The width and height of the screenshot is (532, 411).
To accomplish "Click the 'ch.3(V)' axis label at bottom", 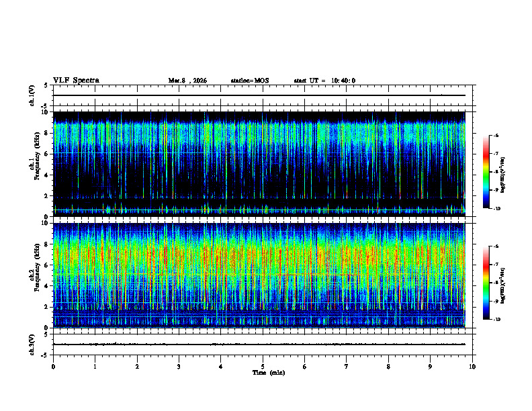I will click(32, 345).
